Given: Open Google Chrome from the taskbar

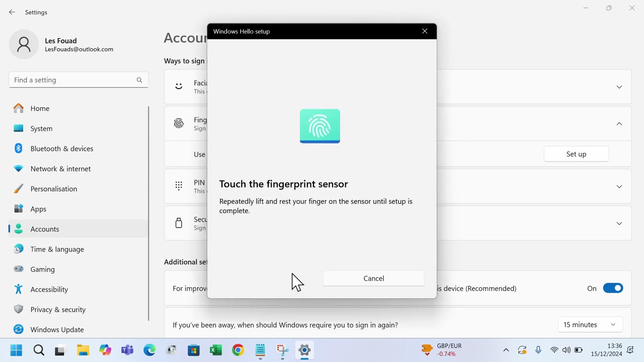Looking at the screenshot, I should [238, 350].
